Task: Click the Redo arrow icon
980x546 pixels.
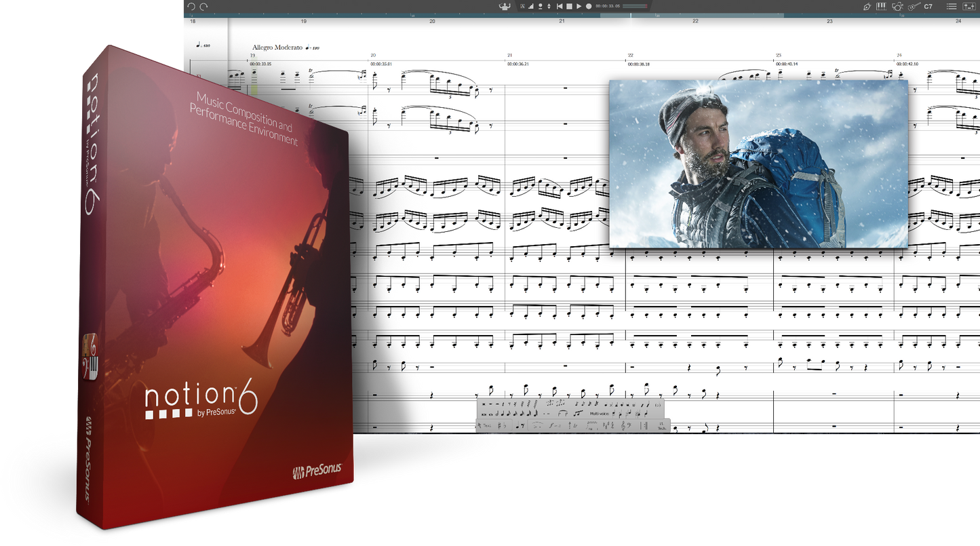Action: pos(203,6)
